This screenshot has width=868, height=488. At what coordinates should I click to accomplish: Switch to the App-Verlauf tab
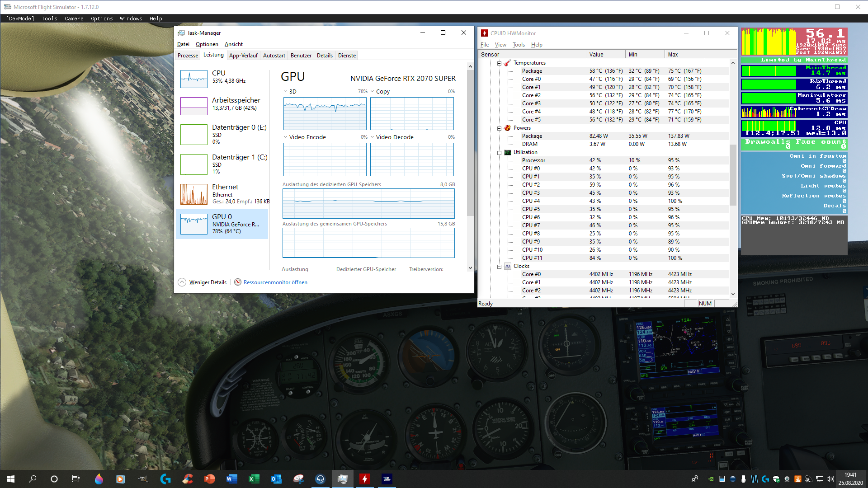[x=243, y=56]
